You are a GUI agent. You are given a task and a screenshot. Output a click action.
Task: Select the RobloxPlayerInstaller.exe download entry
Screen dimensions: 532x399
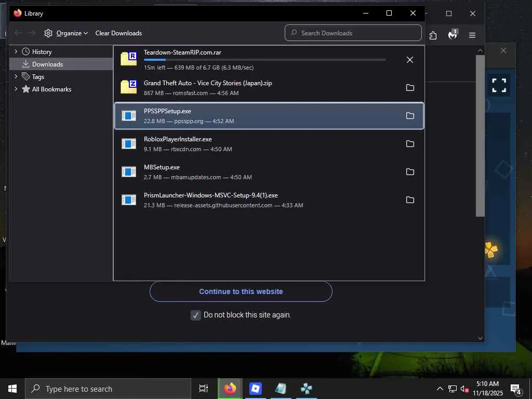269,143
